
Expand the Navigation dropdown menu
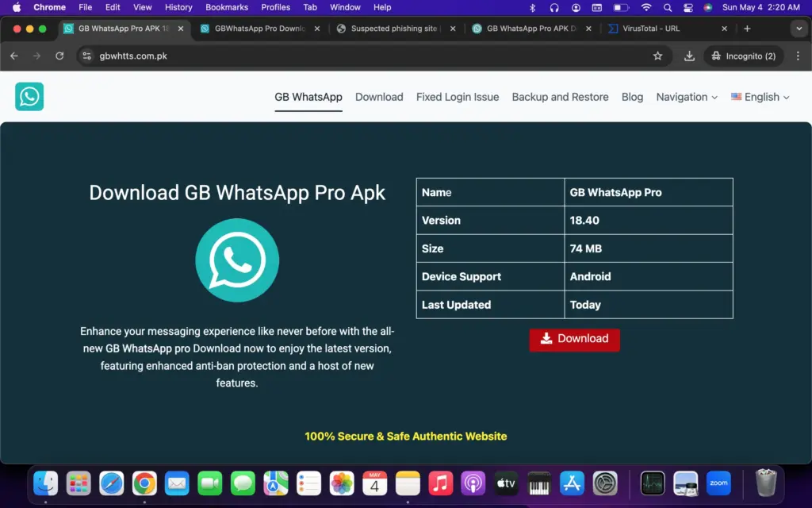tap(687, 97)
